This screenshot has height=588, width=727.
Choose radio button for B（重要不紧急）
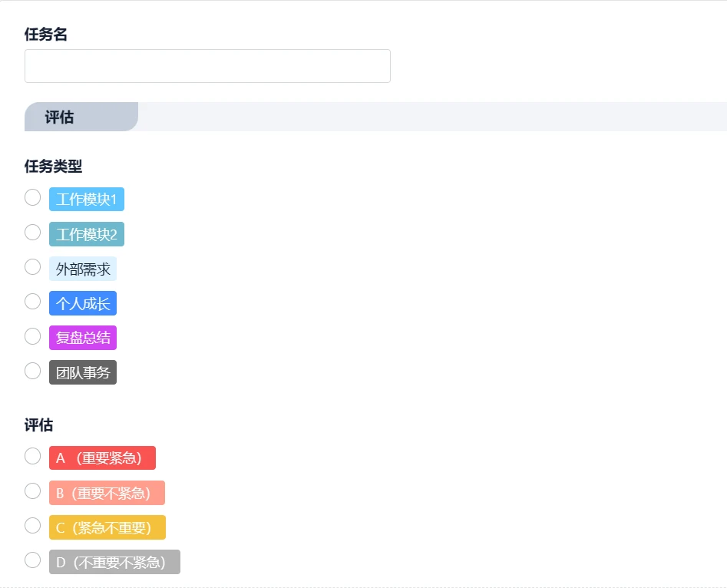coord(32,491)
